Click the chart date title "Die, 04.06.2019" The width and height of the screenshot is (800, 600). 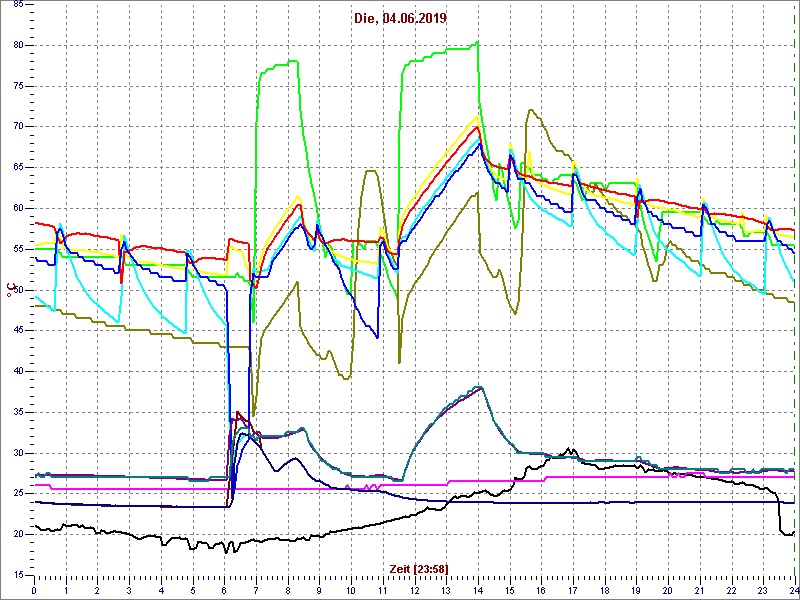(399, 19)
